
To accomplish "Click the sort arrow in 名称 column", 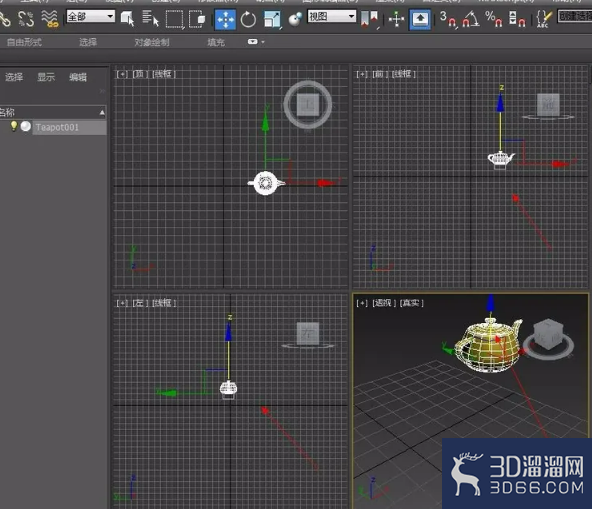I will click(102, 113).
